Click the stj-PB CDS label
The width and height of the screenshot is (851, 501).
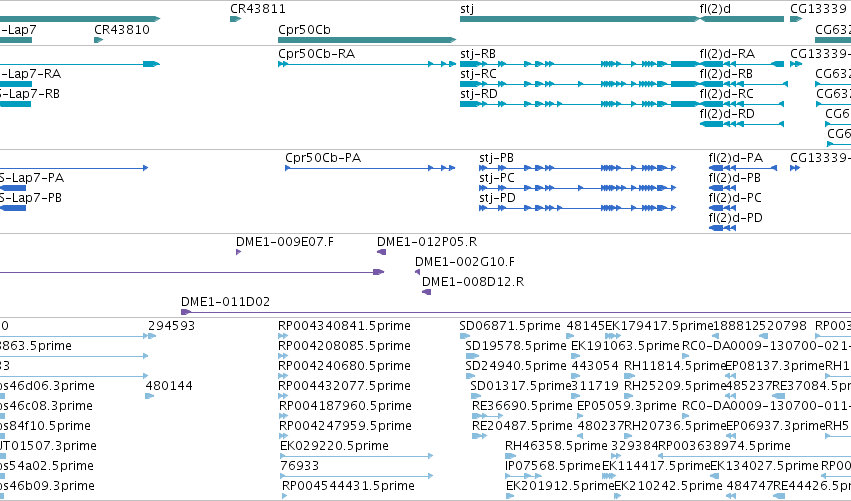496,158
